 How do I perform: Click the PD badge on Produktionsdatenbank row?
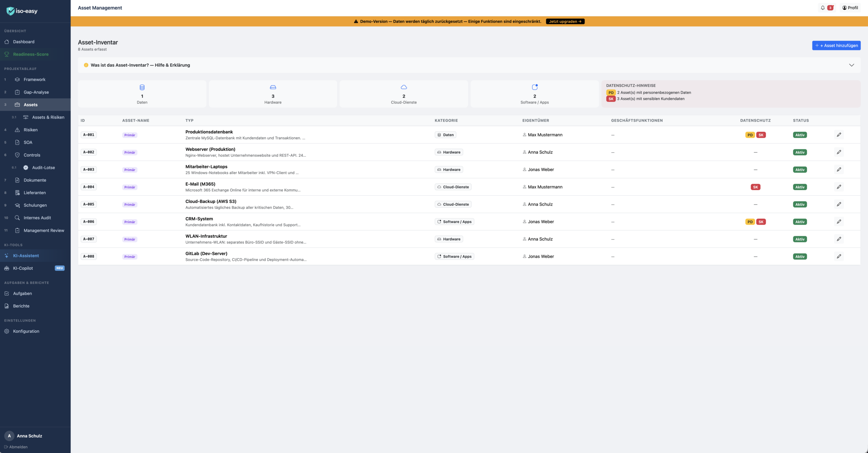pyautogui.click(x=750, y=135)
